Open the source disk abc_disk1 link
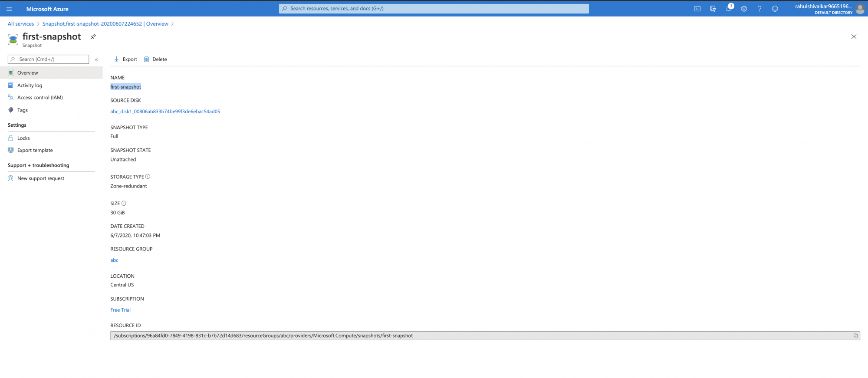Image resolution: width=868 pixels, height=378 pixels. (x=165, y=112)
